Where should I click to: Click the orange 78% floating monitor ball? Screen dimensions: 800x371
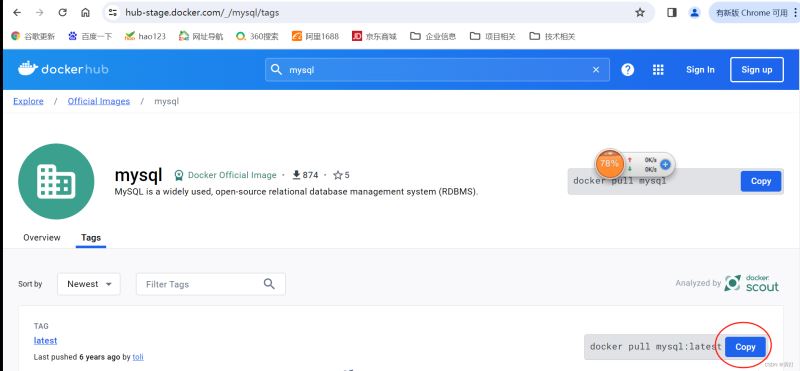[x=609, y=164]
